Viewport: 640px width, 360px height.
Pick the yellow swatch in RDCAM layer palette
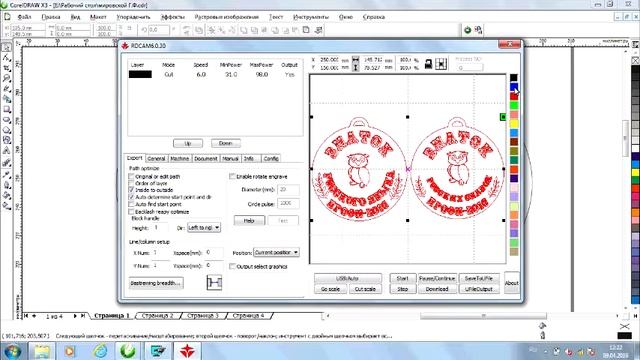point(513,123)
